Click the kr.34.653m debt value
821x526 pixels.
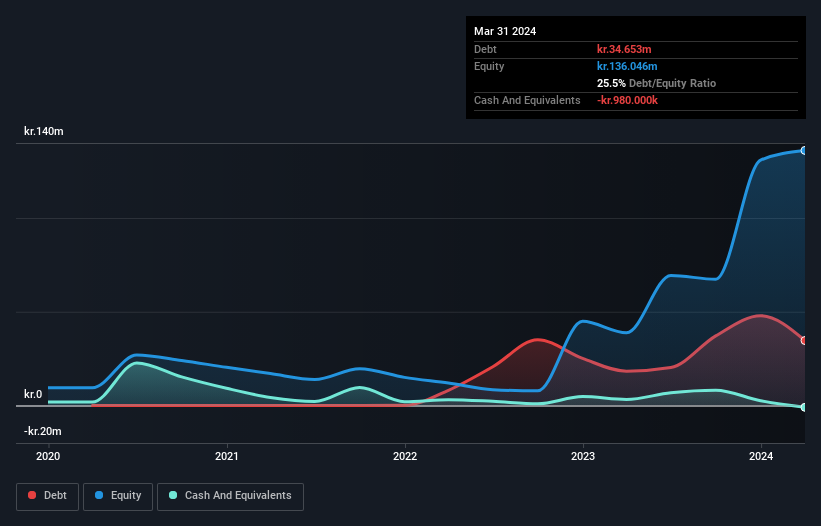pyautogui.click(x=624, y=49)
